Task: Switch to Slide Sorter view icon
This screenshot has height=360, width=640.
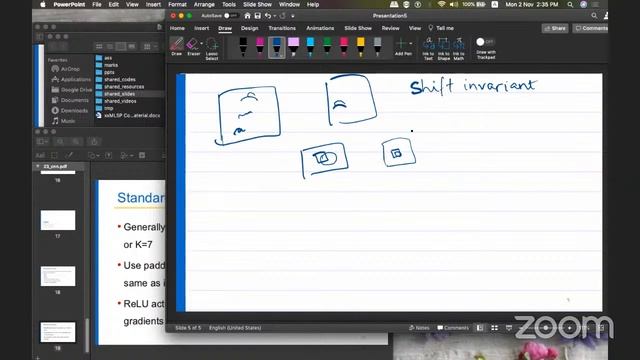Action: click(494, 328)
